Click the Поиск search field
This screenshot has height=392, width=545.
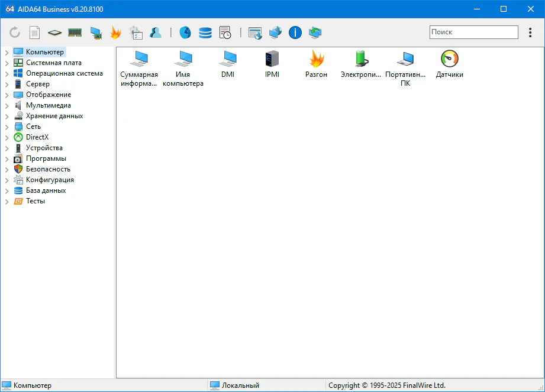coord(473,32)
